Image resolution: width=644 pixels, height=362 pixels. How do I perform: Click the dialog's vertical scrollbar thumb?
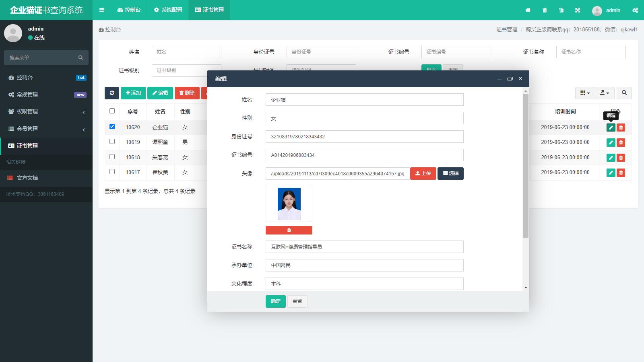(x=526, y=165)
